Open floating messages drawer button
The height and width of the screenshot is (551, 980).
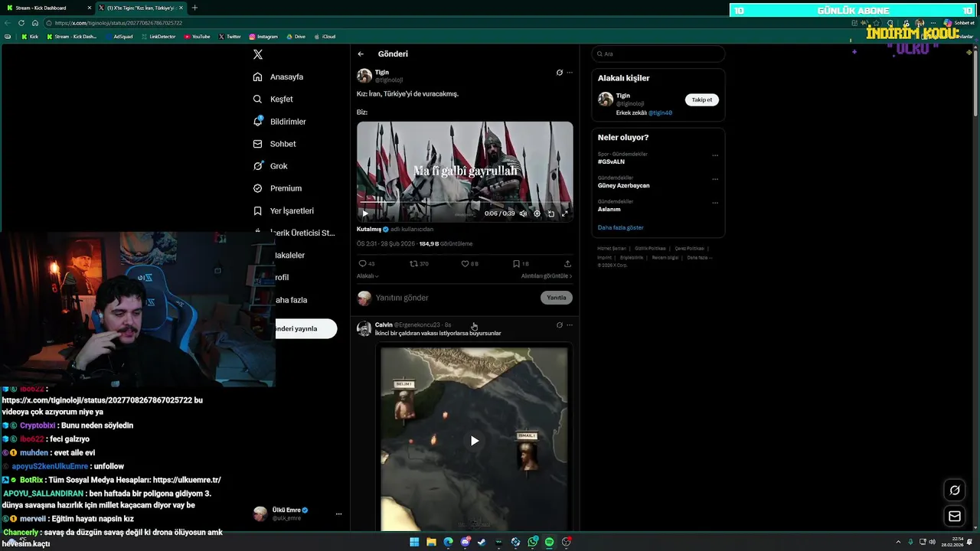coord(955,517)
